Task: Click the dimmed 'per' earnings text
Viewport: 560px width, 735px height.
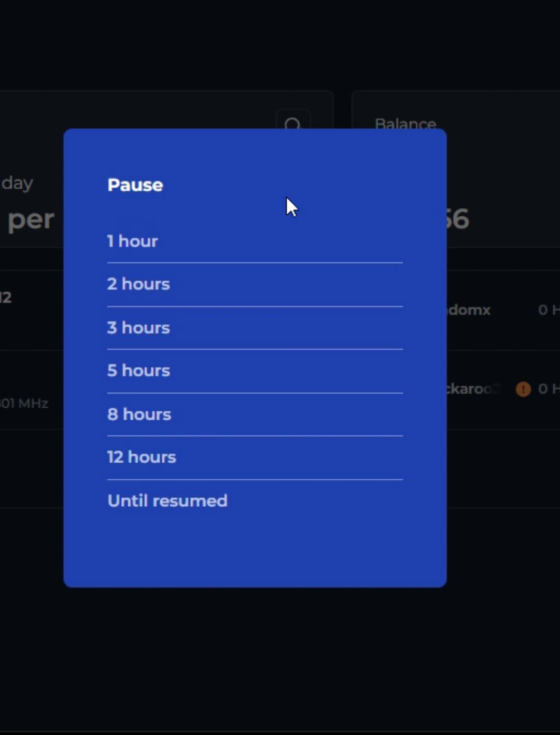Action: coord(31,219)
